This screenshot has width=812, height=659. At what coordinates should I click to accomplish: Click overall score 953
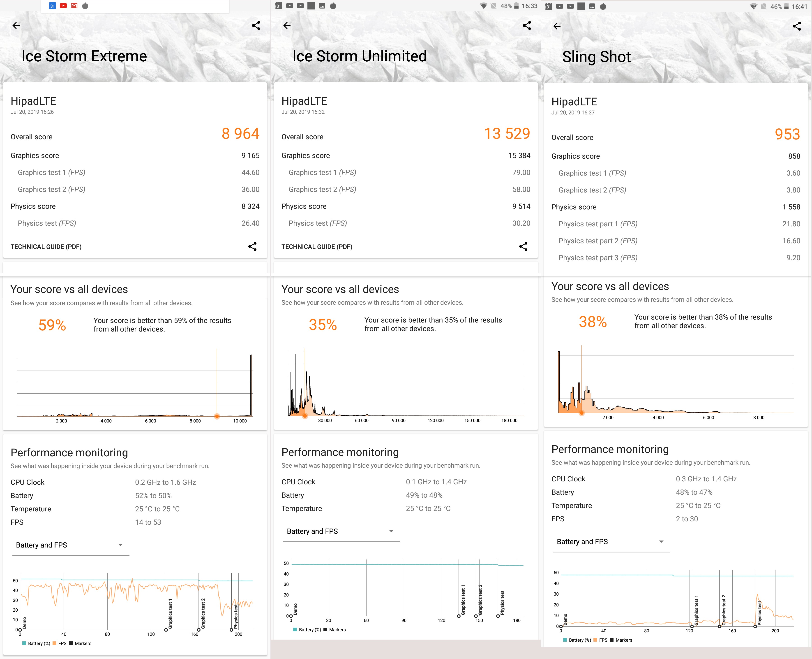tap(787, 134)
